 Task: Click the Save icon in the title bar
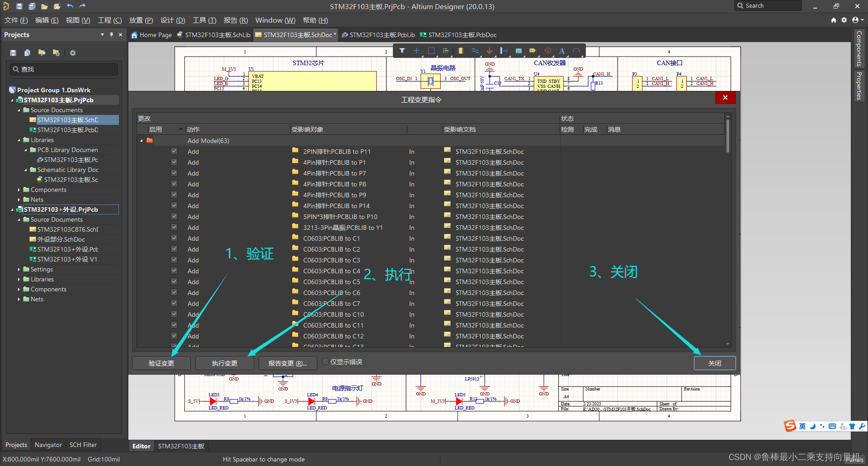(x=19, y=6)
